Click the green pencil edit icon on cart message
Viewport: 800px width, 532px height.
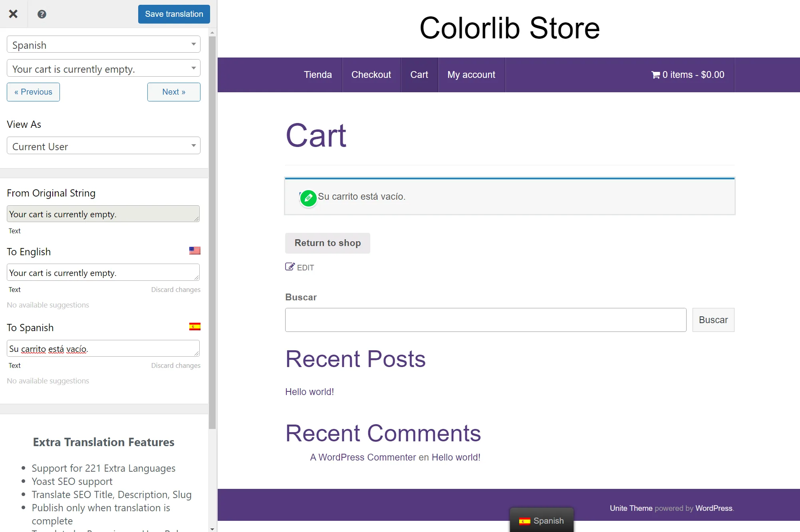(x=308, y=198)
